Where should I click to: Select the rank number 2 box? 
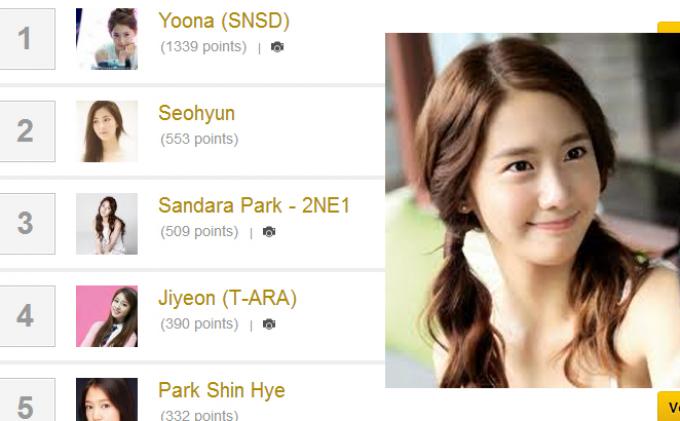tap(27, 131)
